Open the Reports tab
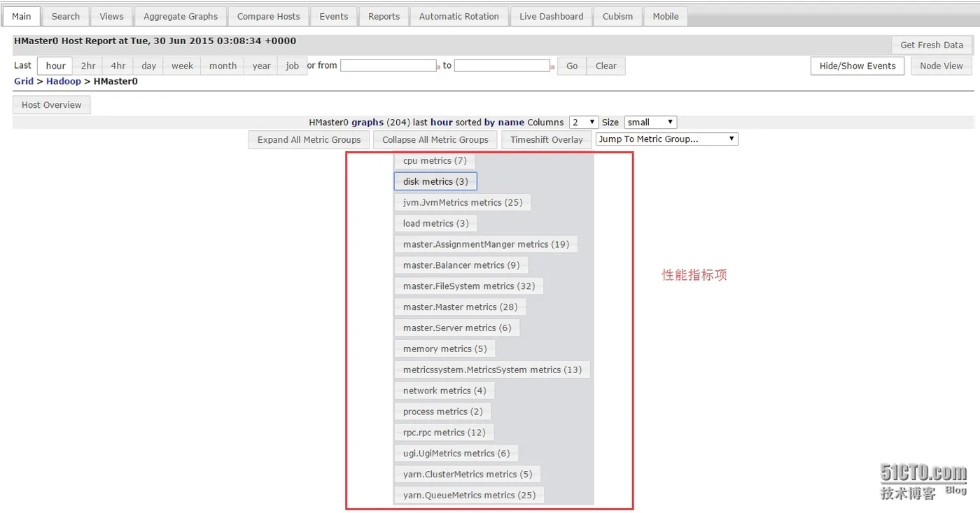 [384, 16]
